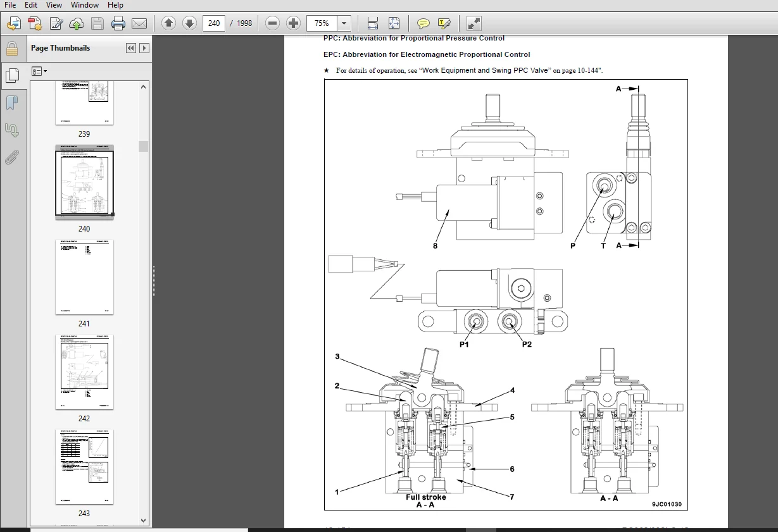Click the thumbnails scrollbar down arrow
Viewport: 778px width, 532px height.
[x=144, y=521]
